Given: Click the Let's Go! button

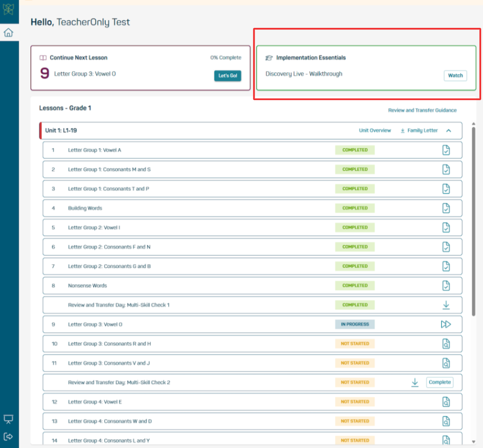Looking at the screenshot, I should point(227,76).
